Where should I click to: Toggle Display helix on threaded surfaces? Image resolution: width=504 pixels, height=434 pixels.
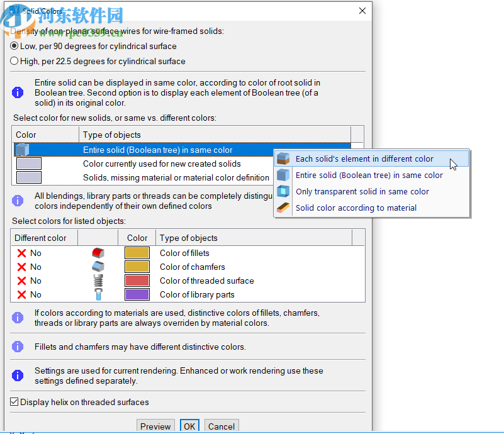point(14,402)
